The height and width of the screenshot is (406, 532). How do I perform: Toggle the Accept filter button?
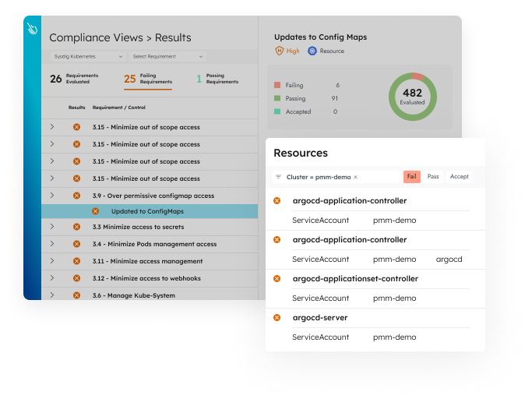[459, 177]
